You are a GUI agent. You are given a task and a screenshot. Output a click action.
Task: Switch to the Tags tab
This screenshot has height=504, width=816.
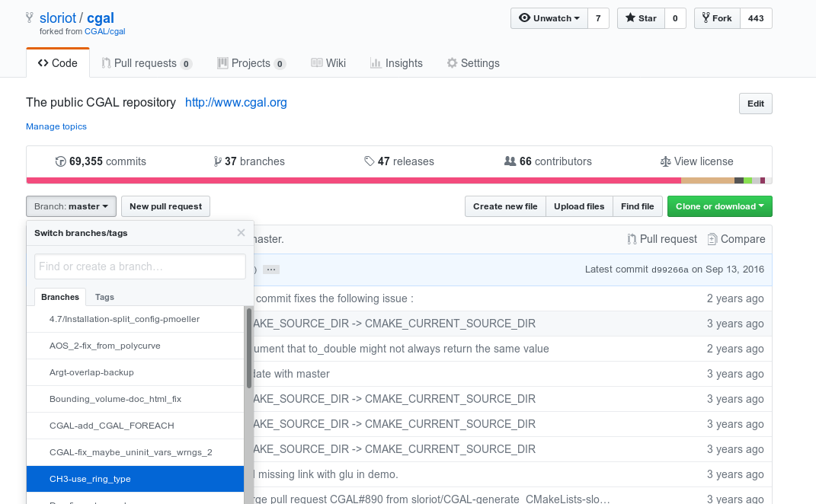[104, 297]
